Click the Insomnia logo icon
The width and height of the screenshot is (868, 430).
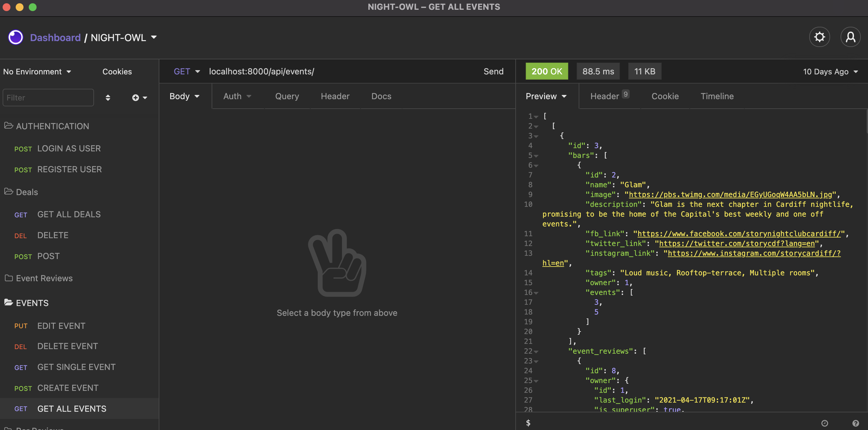click(x=15, y=38)
